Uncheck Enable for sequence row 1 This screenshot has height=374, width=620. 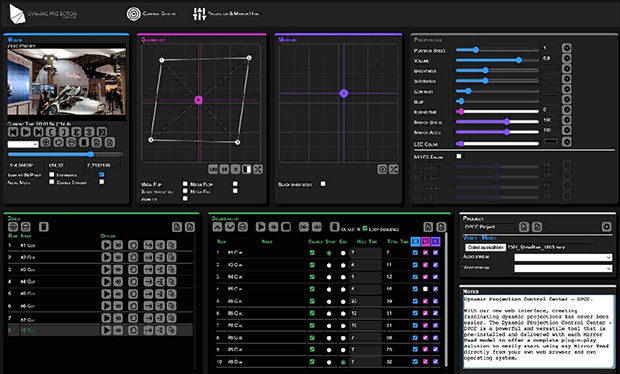point(312,253)
